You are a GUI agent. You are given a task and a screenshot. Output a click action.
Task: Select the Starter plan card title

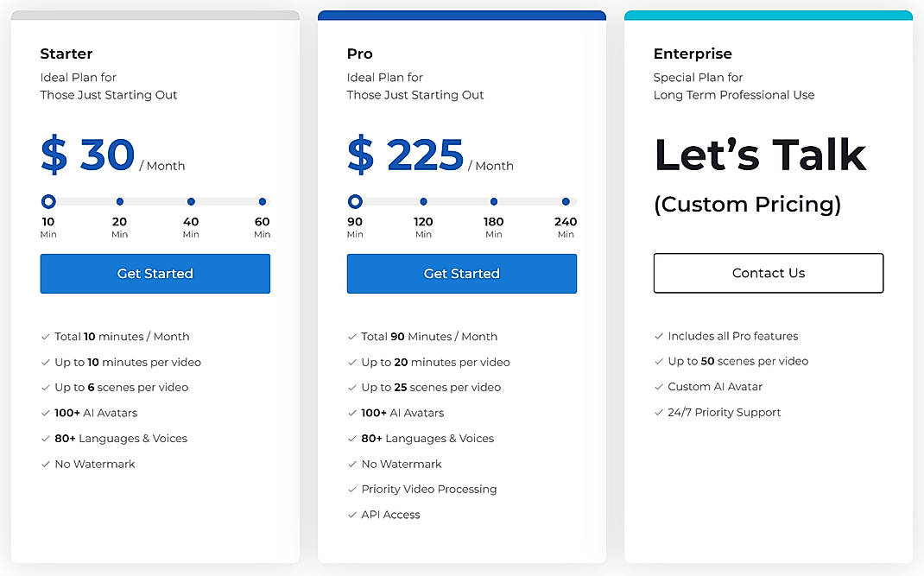(66, 54)
